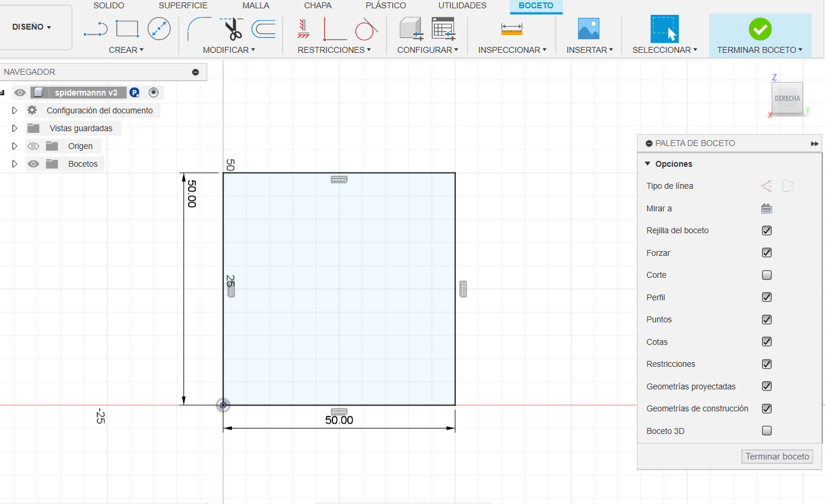Click the Vistas guardadas folder icon

pos(33,128)
